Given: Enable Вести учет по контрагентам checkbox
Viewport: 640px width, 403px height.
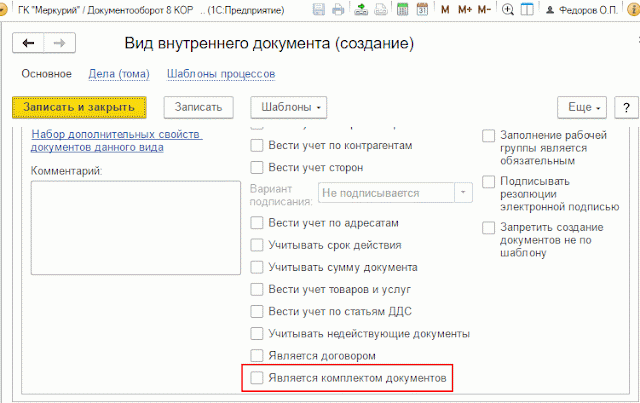Looking at the screenshot, I should (256, 145).
